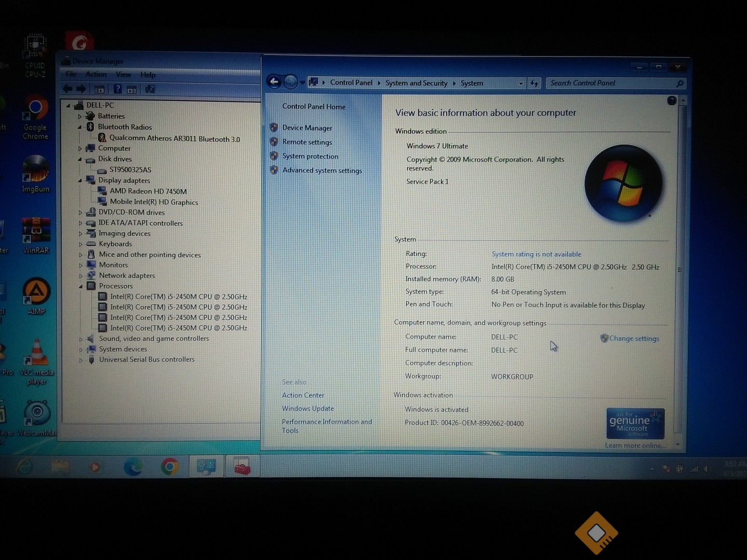Open the File menu in Device Manager

coord(71,74)
